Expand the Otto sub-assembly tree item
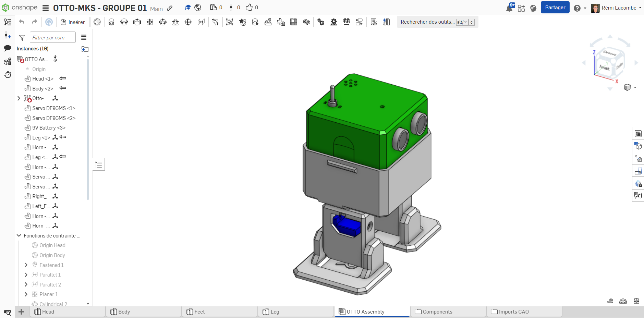This screenshot has width=644, height=318. pyautogui.click(x=19, y=98)
